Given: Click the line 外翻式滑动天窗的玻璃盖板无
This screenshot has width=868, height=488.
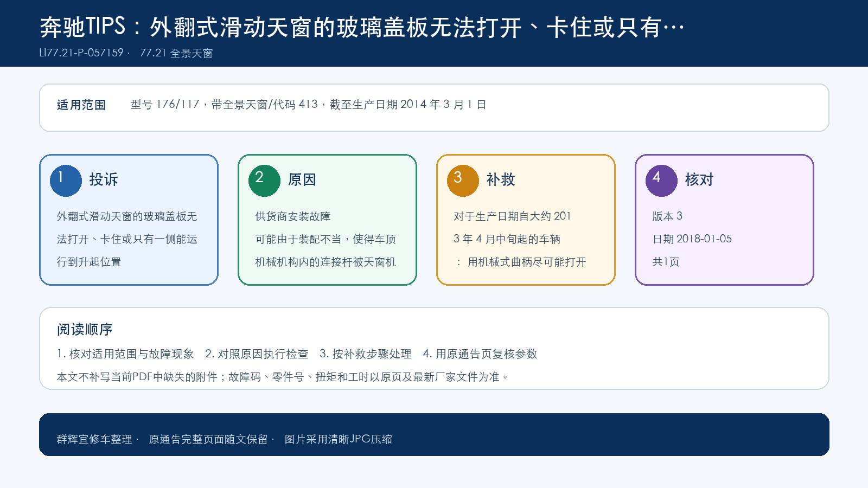Looking at the screenshot, I should [x=127, y=216].
